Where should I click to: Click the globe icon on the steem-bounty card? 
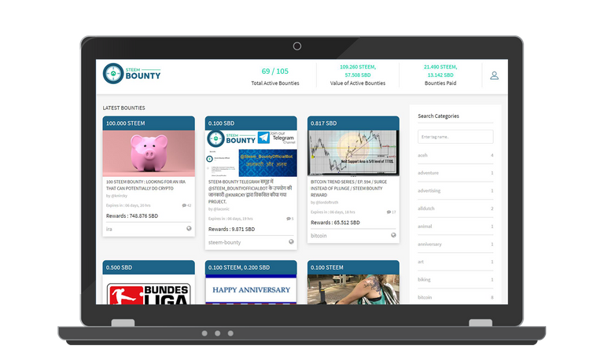[x=291, y=242]
